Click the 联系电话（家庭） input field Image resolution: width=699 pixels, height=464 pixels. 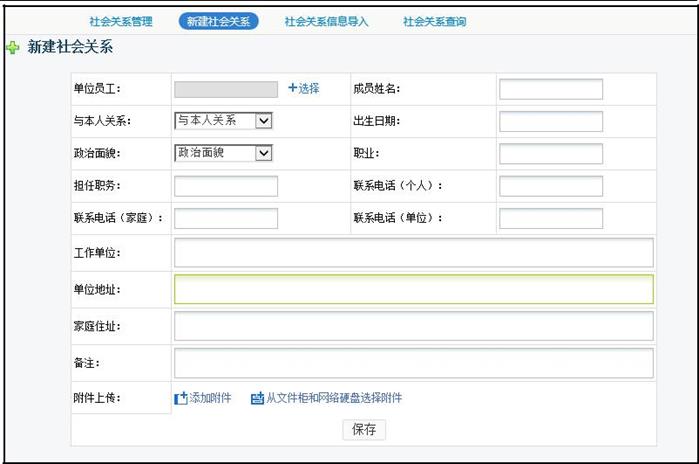(226, 218)
